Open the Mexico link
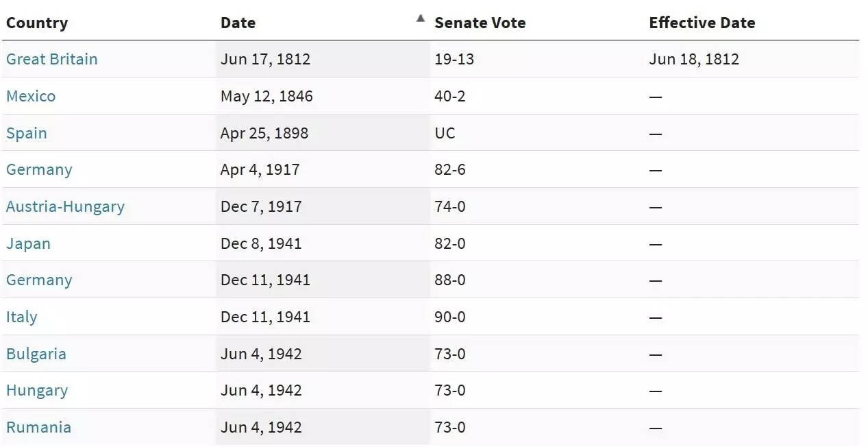Screen dimensions: 868x447 (31, 96)
